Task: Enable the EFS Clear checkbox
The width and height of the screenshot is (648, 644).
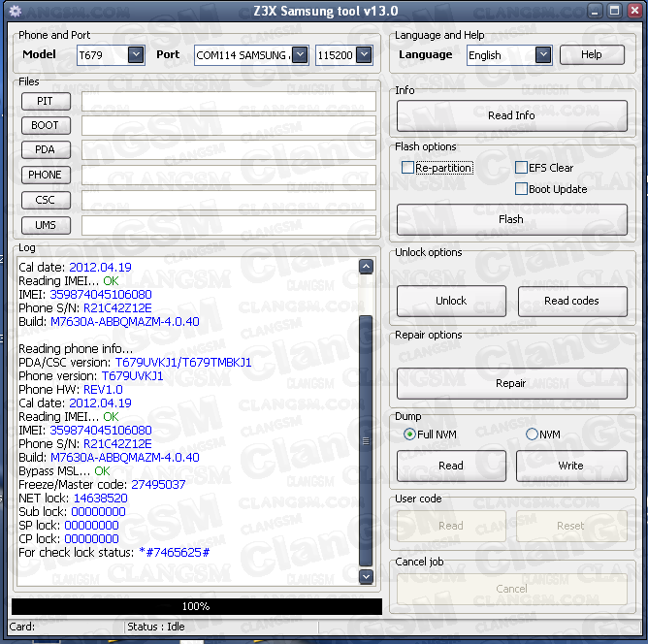Action: pyautogui.click(x=521, y=168)
